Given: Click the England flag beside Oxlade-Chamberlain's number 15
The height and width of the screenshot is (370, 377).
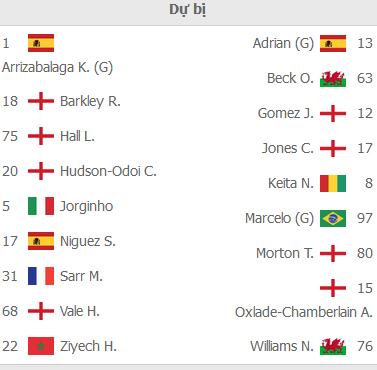Looking at the screenshot, I should coord(333,288).
